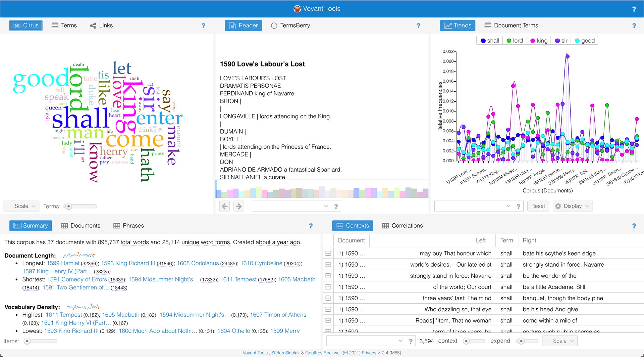This screenshot has width=644, height=357.
Task: Expand context row 'banquet, though the body pine'
Action: coord(328,298)
